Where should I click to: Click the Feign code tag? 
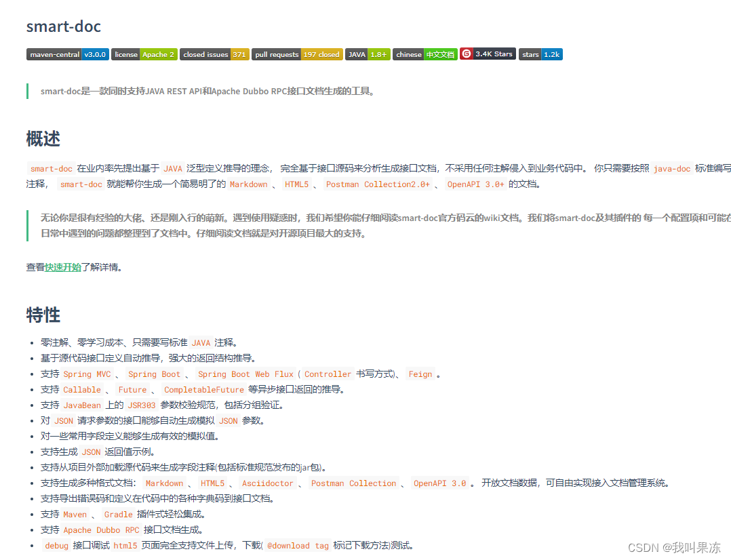(x=420, y=374)
